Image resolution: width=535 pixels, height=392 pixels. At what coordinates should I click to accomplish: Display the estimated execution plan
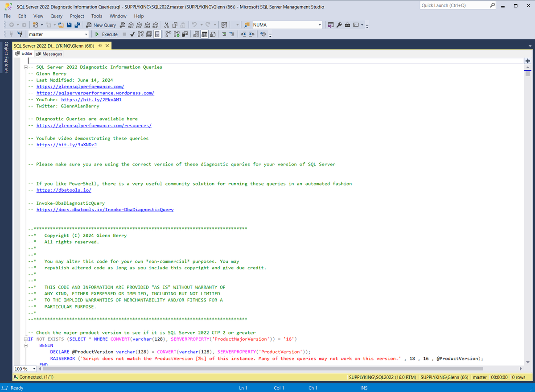(140, 34)
